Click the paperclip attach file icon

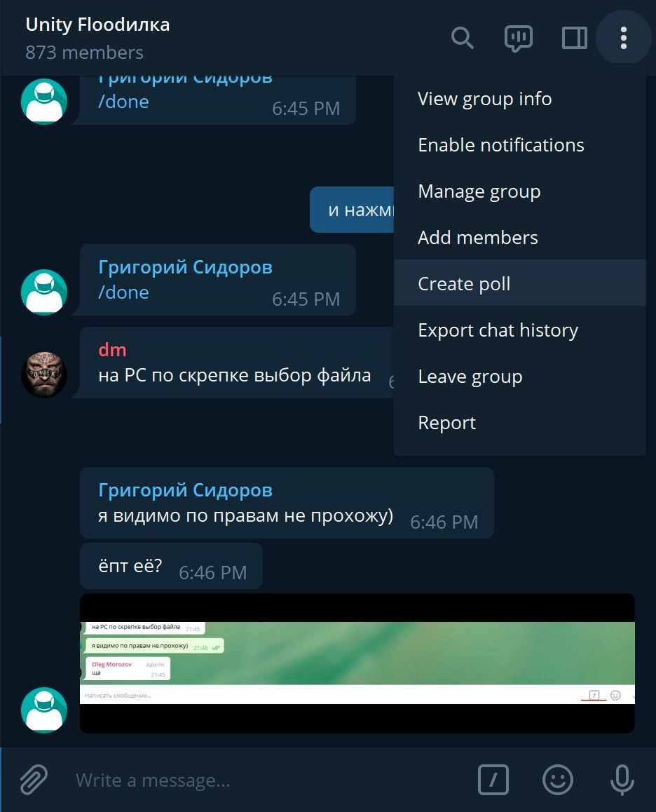point(34,779)
